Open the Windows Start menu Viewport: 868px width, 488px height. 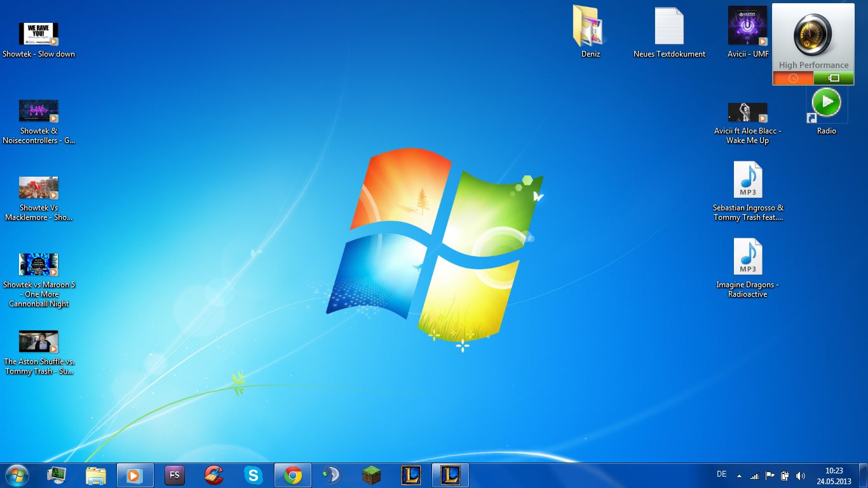[17, 475]
